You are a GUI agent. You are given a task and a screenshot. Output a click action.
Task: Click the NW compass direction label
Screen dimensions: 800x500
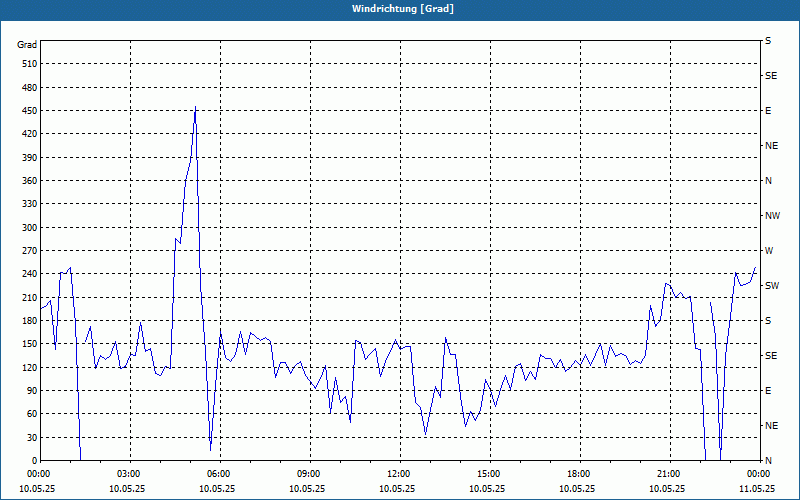coord(772,215)
